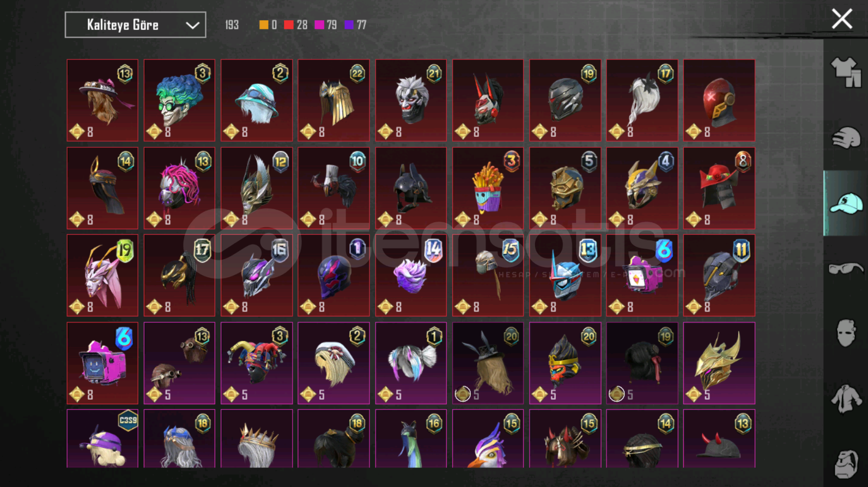
Task: Open the backpack category icon
Action: (846, 464)
